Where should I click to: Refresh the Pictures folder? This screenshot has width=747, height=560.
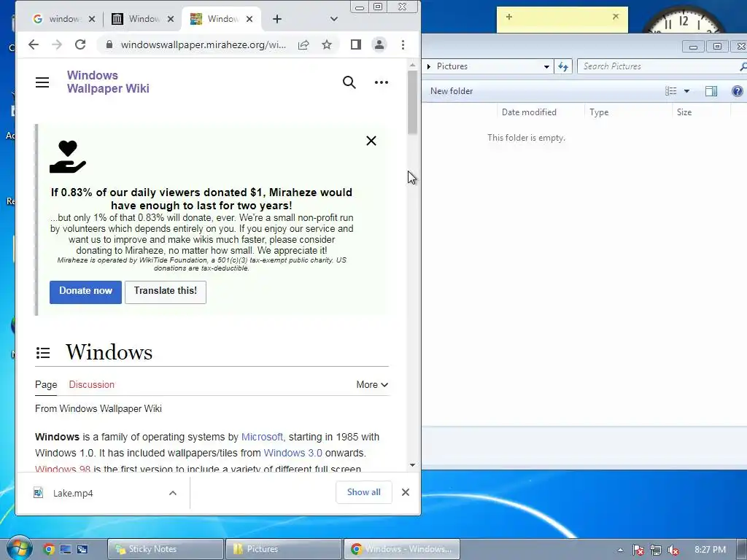tap(563, 66)
